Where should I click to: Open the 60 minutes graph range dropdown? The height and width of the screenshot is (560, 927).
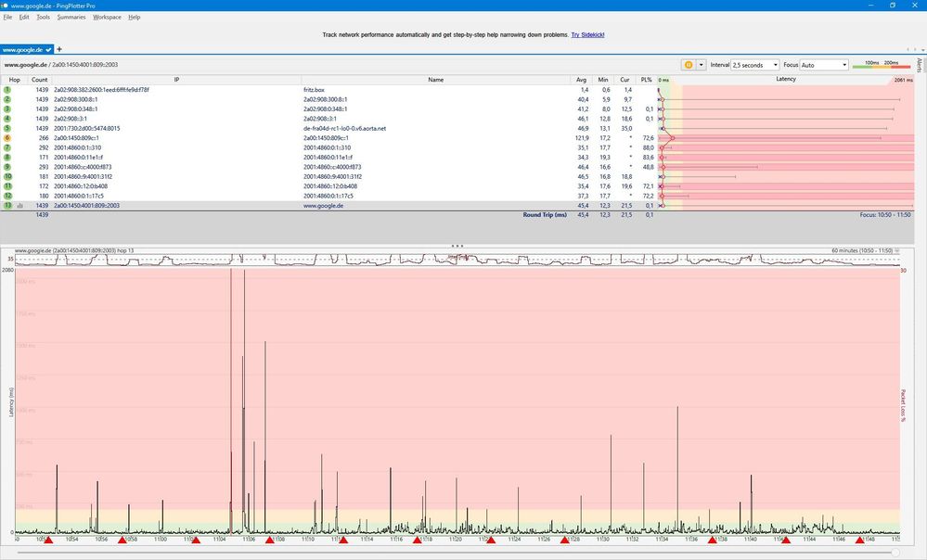pyautogui.click(x=897, y=251)
